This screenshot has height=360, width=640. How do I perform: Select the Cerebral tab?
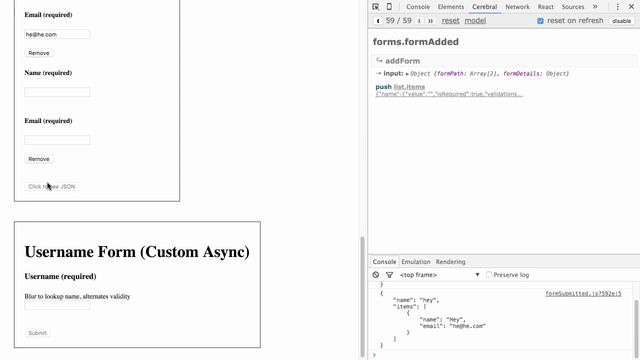(x=484, y=7)
